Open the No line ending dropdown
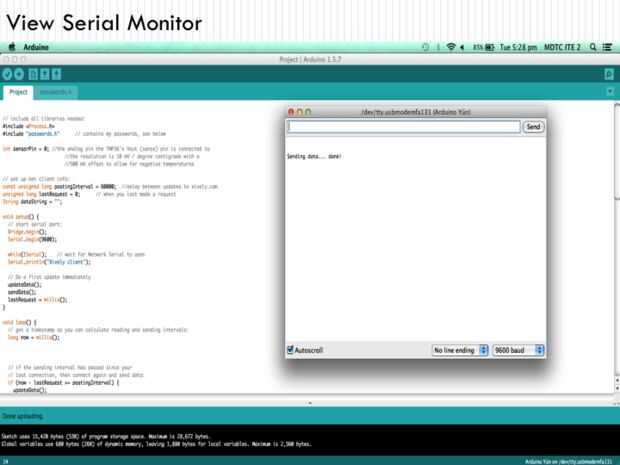 pos(460,350)
